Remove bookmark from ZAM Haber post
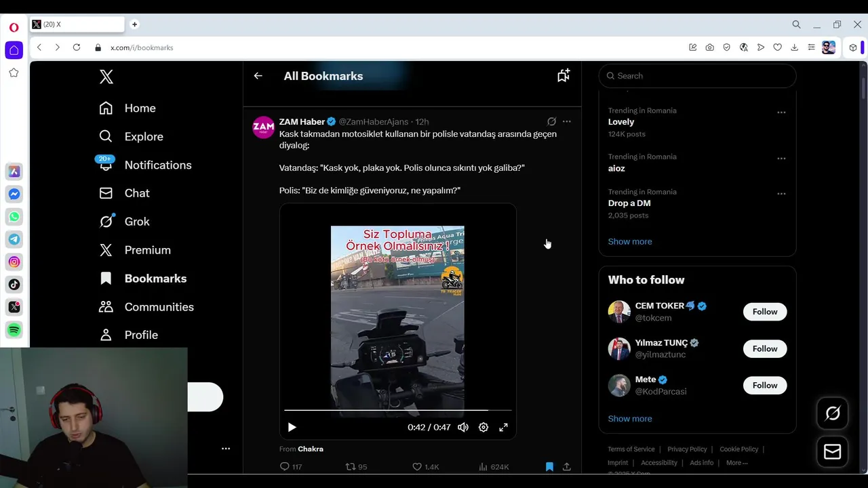 tap(549, 466)
